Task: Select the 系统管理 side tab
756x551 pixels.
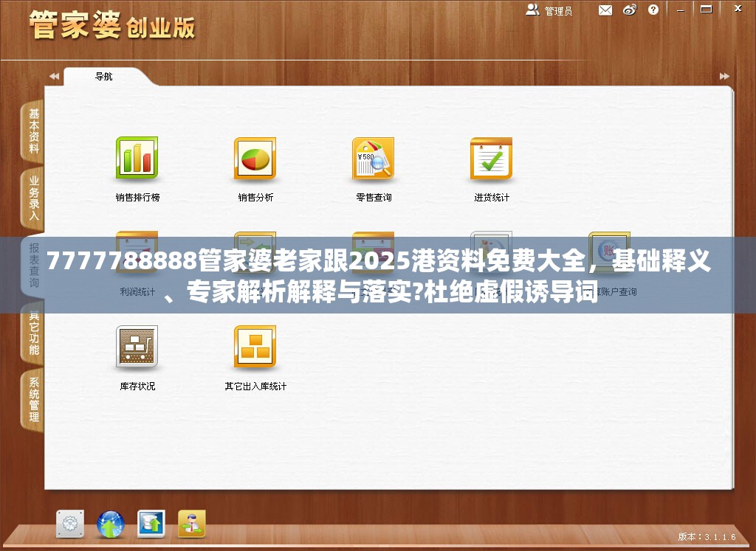Action: [x=32, y=400]
